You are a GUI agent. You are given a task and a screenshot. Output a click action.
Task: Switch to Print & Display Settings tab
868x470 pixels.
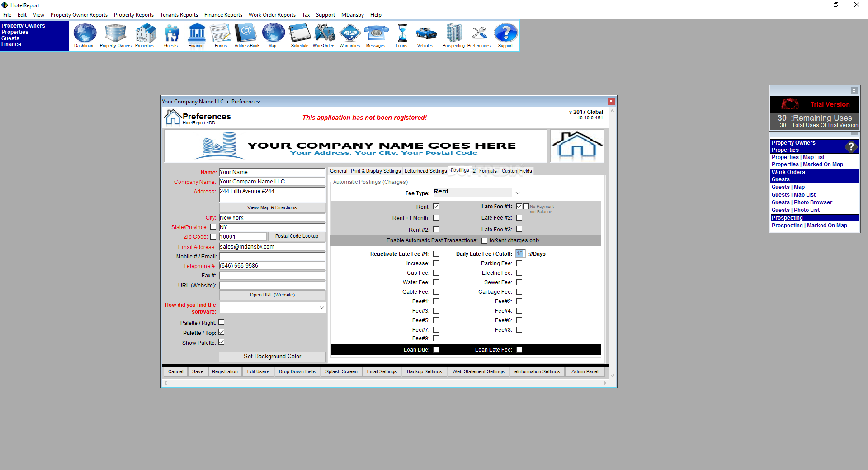[376, 171]
